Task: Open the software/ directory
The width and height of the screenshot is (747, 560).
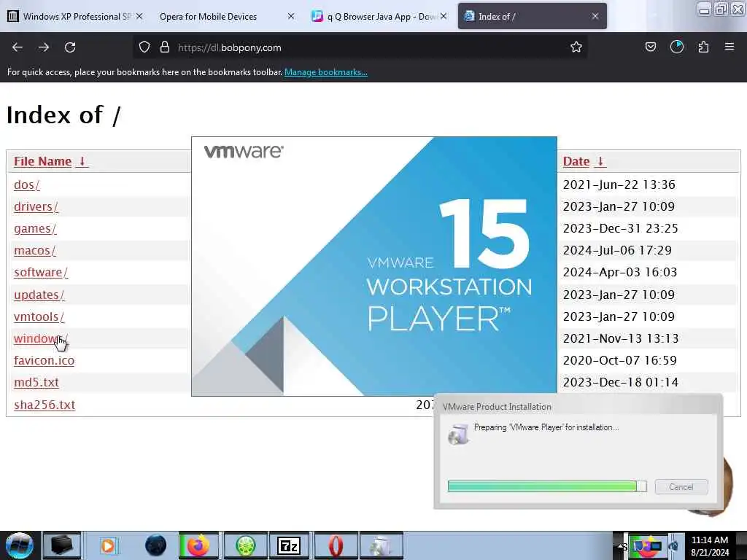Action: click(x=41, y=273)
